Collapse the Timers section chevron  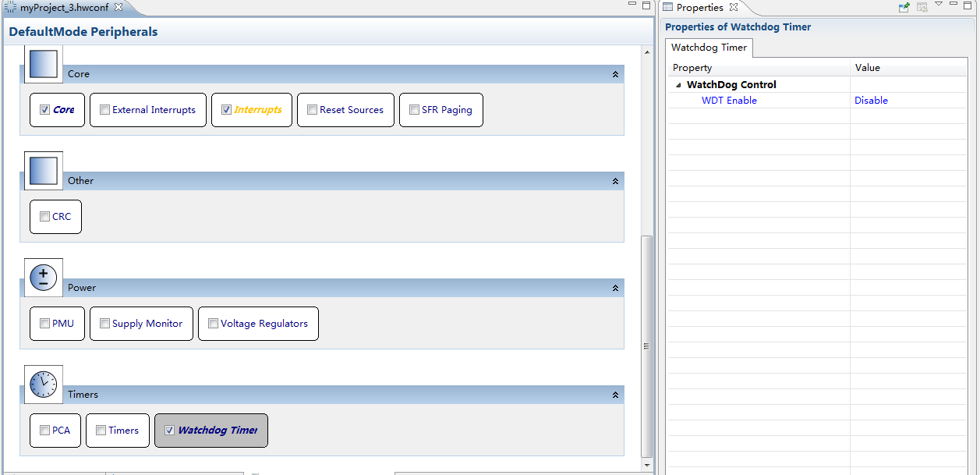[x=615, y=395]
